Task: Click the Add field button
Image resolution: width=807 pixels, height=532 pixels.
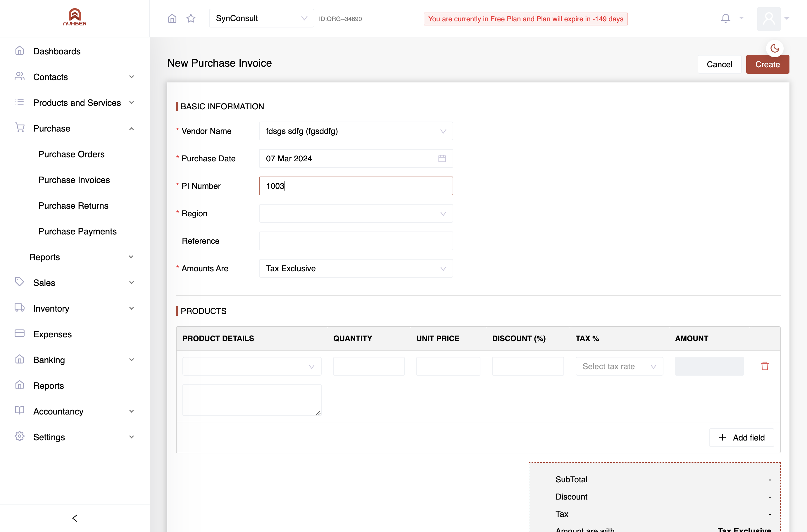Action: pyautogui.click(x=741, y=437)
